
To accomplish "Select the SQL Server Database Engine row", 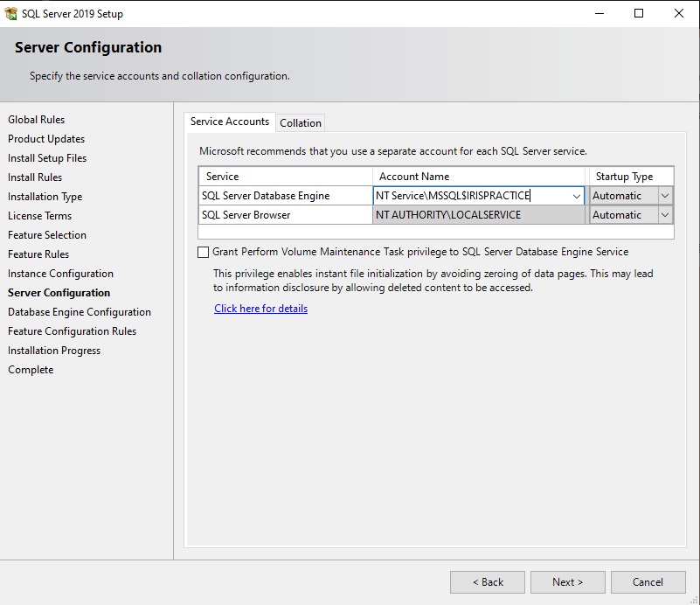I will [285, 196].
